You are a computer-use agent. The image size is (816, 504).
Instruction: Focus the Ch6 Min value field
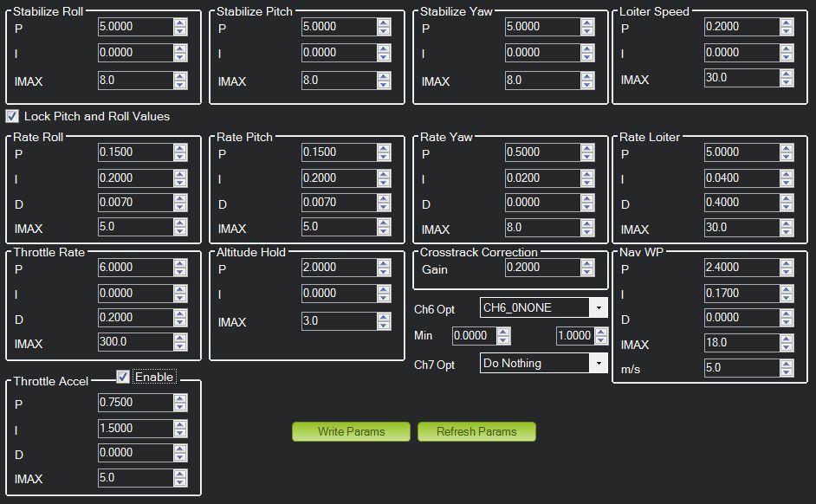point(475,335)
